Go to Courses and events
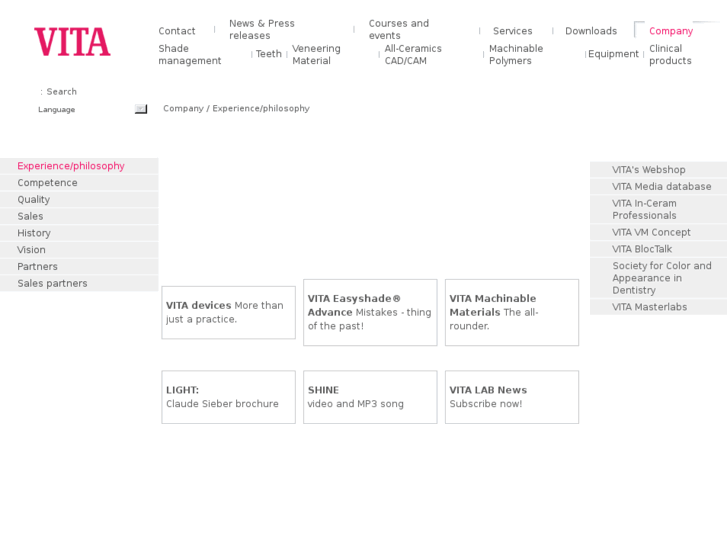 pyautogui.click(x=398, y=30)
